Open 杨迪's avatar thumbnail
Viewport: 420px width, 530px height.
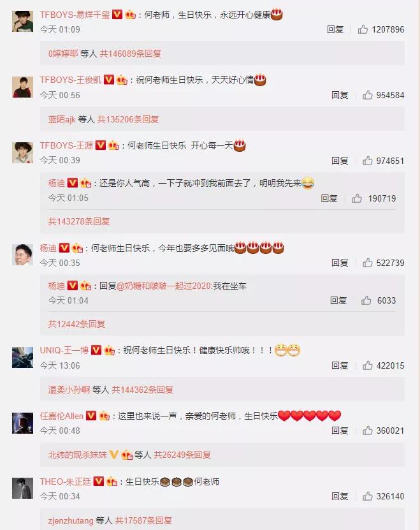23,254
